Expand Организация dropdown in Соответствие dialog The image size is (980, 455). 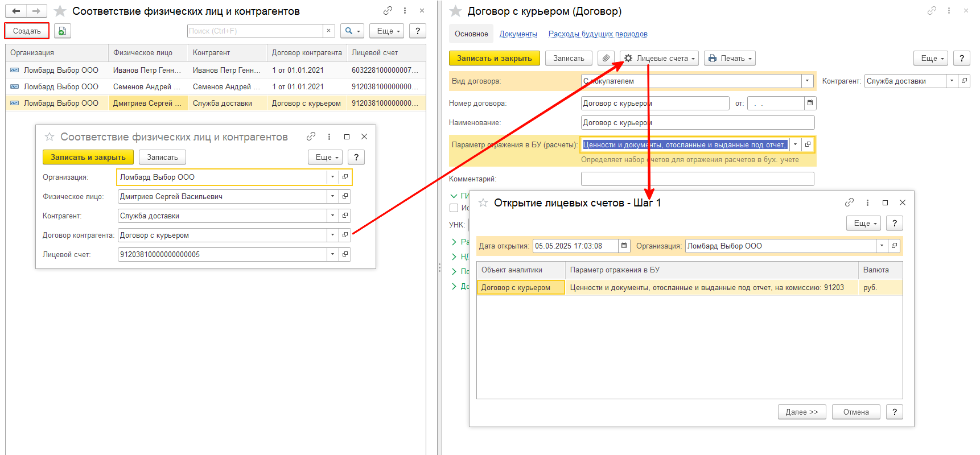tap(332, 177)
